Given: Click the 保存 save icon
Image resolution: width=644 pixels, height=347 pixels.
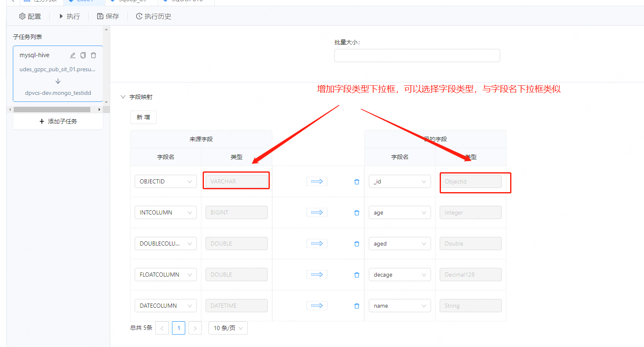Looking at the screenshot, I should (100, 16).
